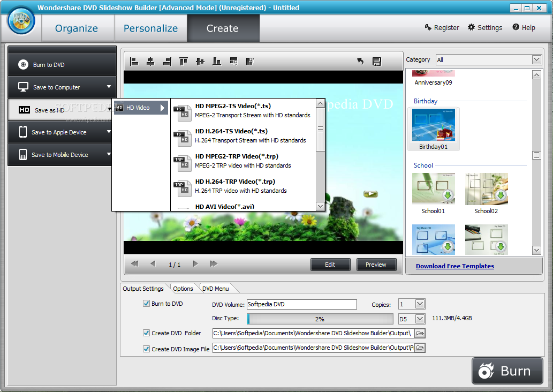Uncheck the Burn to DVD checkbox

pyautogui.click(x=146, y=304)
